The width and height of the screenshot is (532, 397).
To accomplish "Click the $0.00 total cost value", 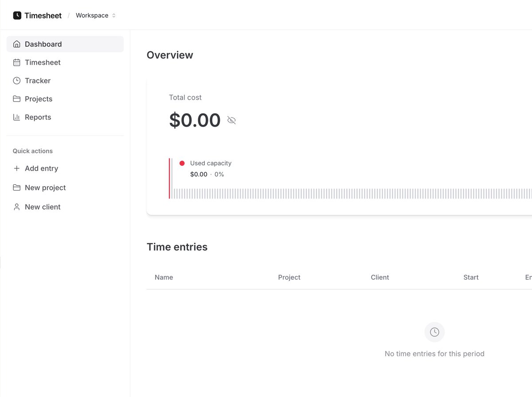I will 195,120.
